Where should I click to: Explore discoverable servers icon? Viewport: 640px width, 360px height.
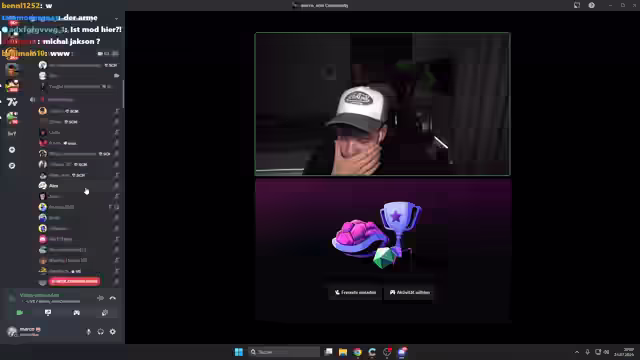tap(12, 166)
